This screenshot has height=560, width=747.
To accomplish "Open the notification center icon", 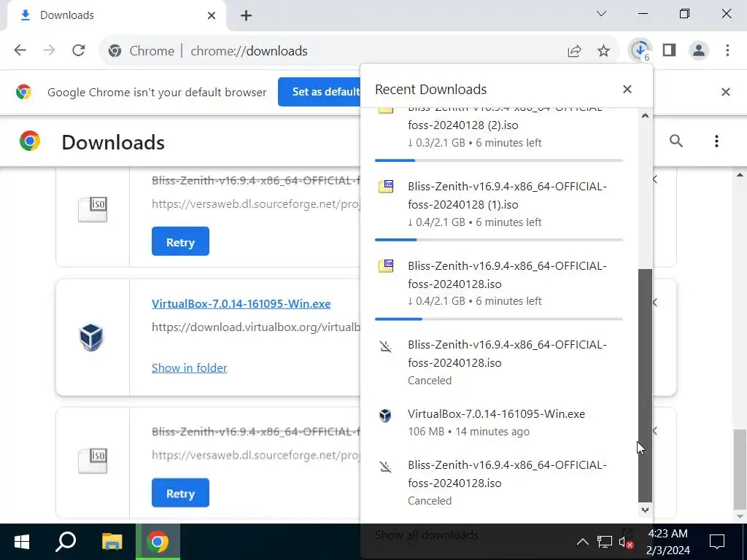I will pyautogui.click(x=716, y=542).
